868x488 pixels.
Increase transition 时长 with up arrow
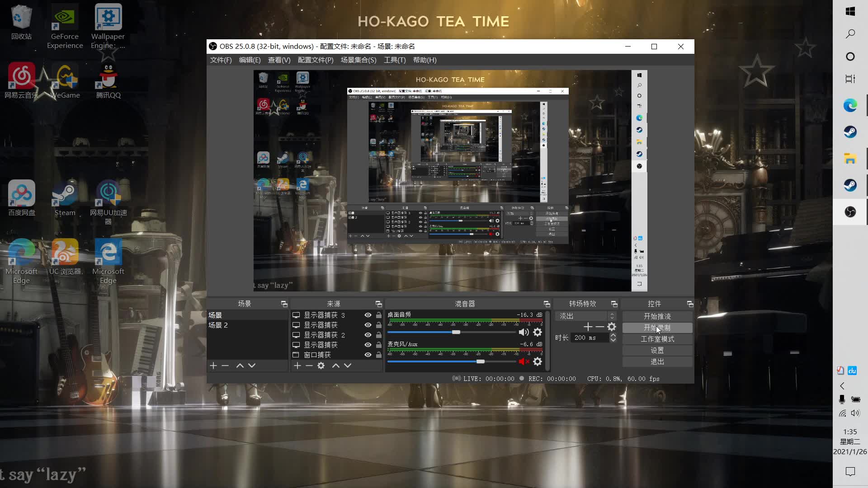(x=613, y=335)
